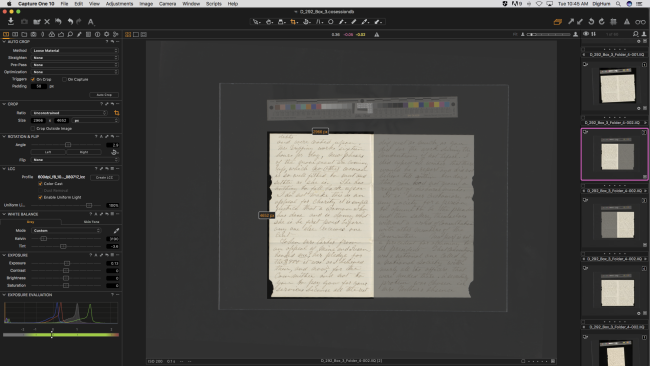The width and height of the screenshot is (650, 366).
Task: Select the circular spot removal tool
Action: point(331,22)
